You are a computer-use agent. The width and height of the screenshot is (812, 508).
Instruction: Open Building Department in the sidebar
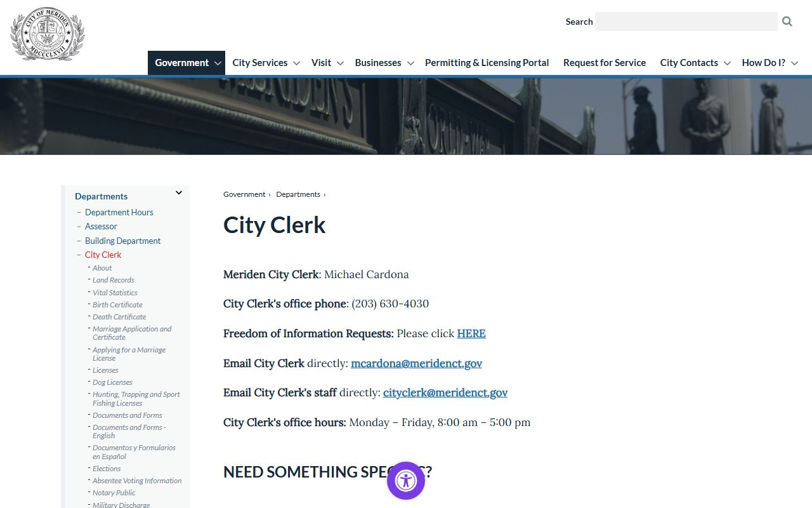[122, 241]
